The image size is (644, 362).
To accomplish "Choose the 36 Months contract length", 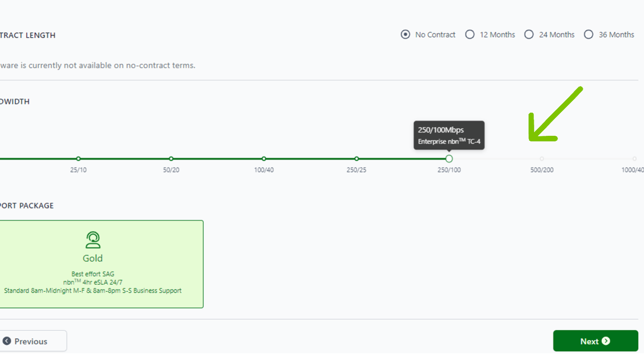I will point(589,35).
